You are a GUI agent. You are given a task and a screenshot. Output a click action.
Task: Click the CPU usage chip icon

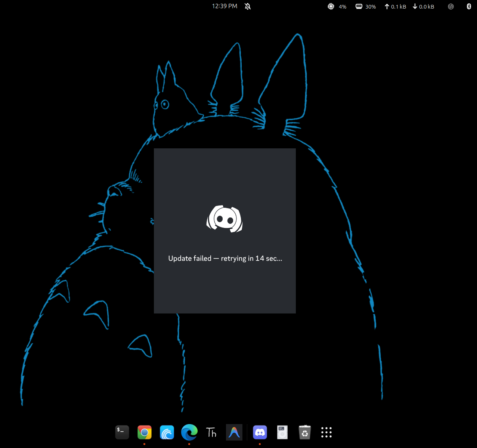(x=331, y=6)
